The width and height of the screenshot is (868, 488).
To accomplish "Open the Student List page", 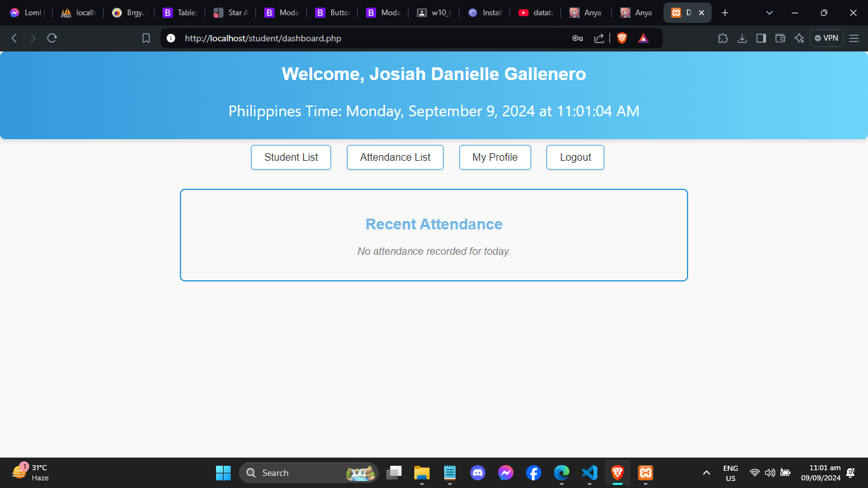I will pos(291,158).
